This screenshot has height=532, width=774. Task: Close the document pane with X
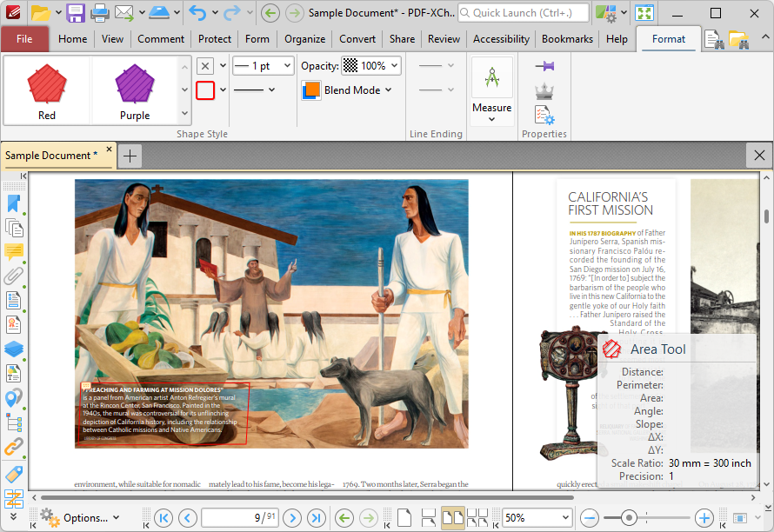click(759, 156)
